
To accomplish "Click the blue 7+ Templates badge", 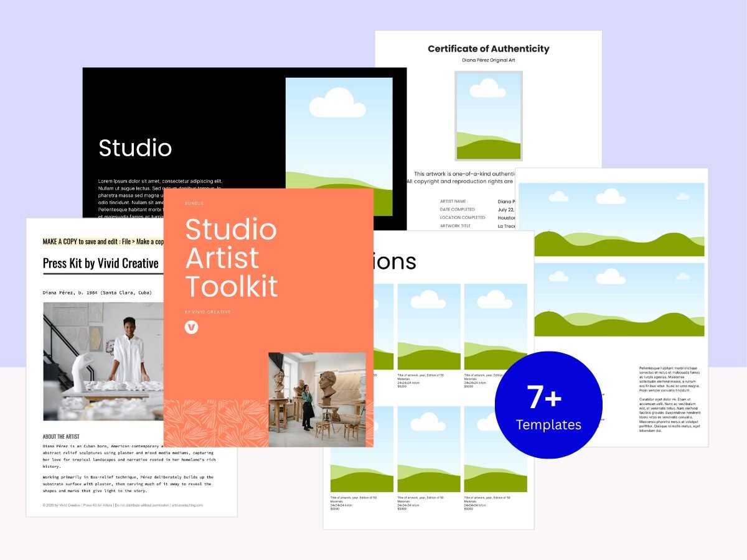I will pos(548,405).
